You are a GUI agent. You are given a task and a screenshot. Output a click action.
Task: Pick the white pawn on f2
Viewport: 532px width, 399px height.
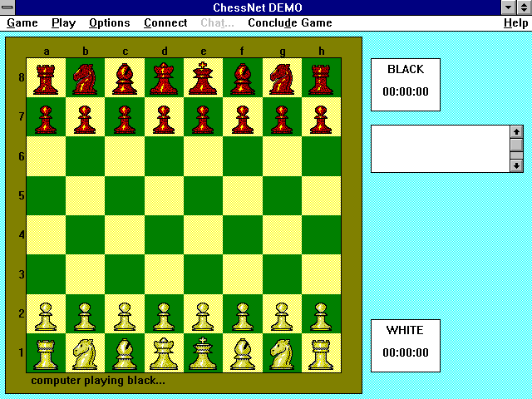coord(242,317)
